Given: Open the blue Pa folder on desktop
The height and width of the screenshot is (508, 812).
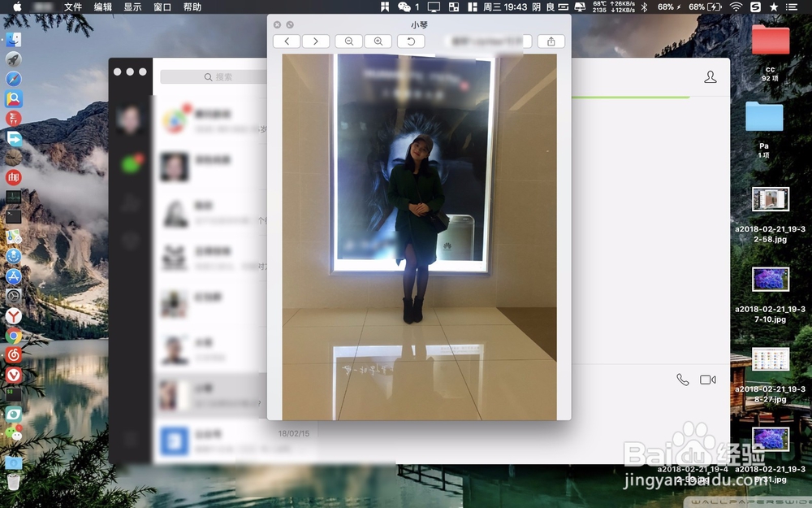Looking at the screenshot, I should [x=764, y=116].
